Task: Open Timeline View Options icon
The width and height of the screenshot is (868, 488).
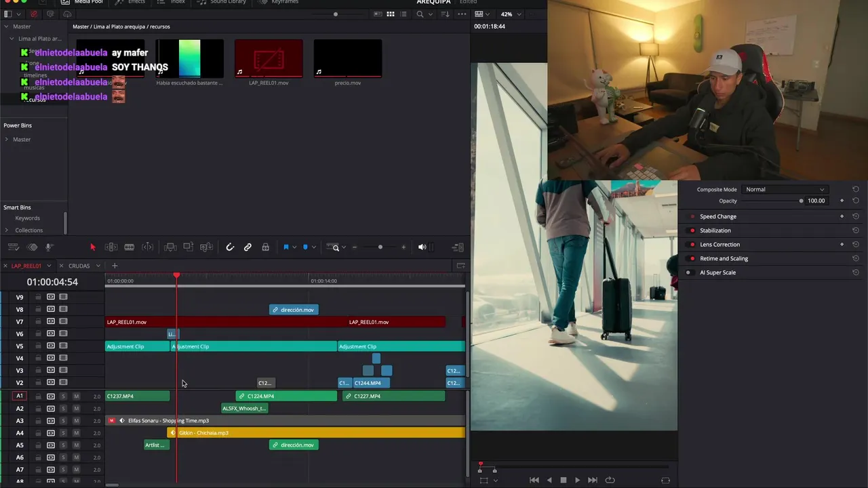Action: [13, 247]
